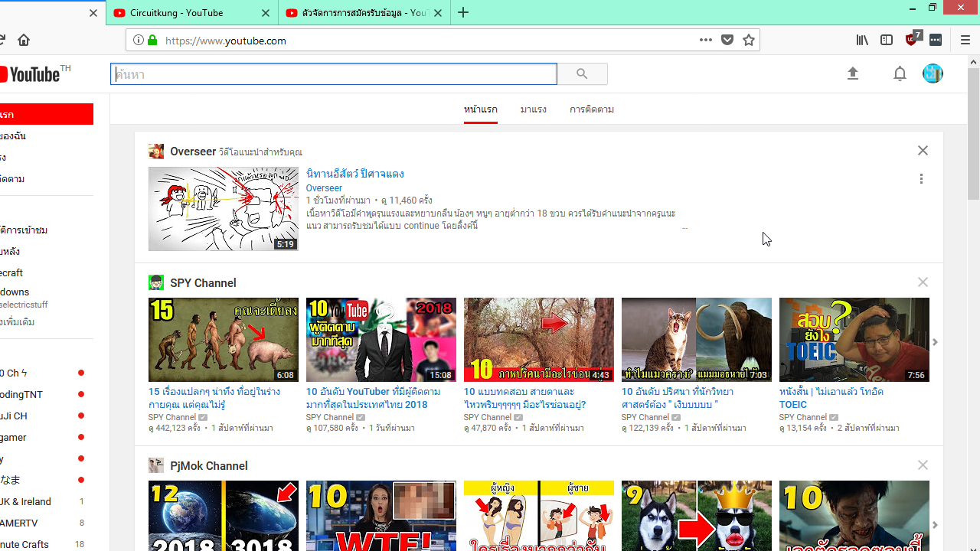980x551 pixels.
Task: Click the YouTube search magnifier button
Action: coord(582,74)
